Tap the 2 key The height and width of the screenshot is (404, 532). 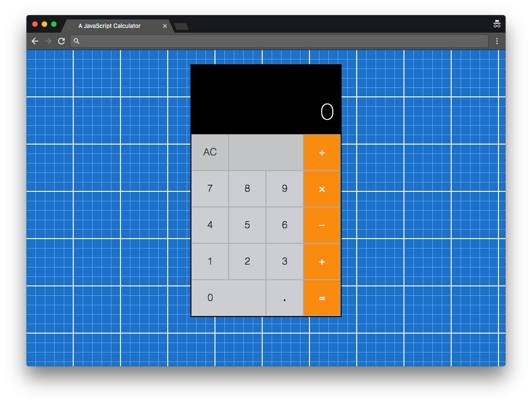point(248,261)
